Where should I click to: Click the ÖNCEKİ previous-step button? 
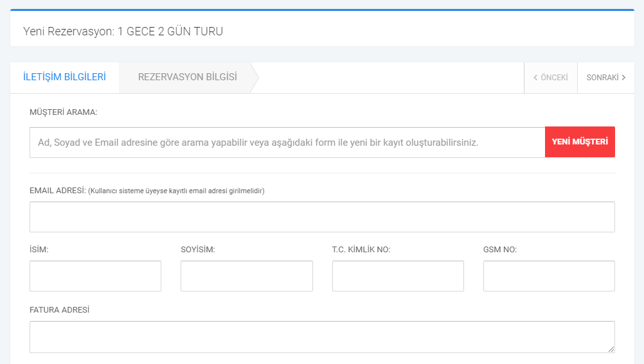click(551, 78)
